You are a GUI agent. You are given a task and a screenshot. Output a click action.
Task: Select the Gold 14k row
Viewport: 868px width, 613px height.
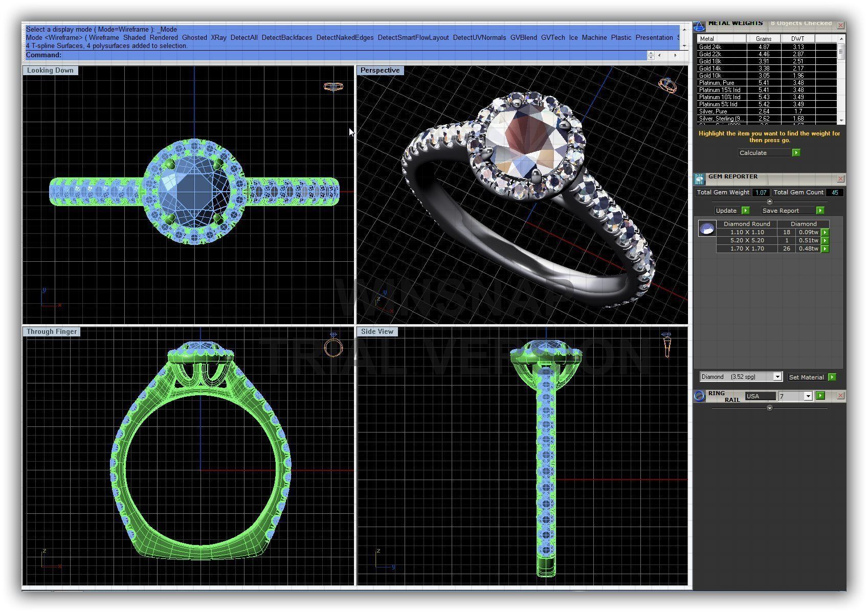click(766, 69)
